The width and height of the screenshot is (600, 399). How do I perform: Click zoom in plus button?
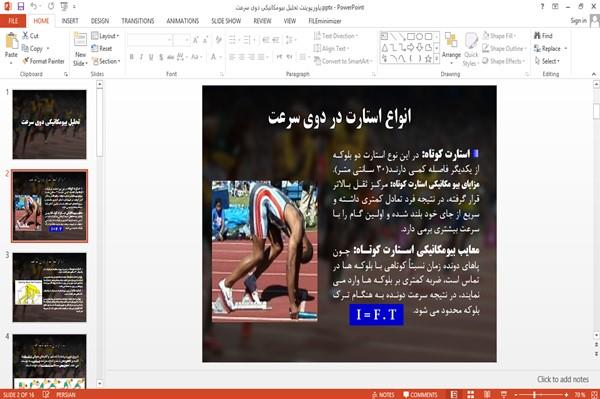566,394
